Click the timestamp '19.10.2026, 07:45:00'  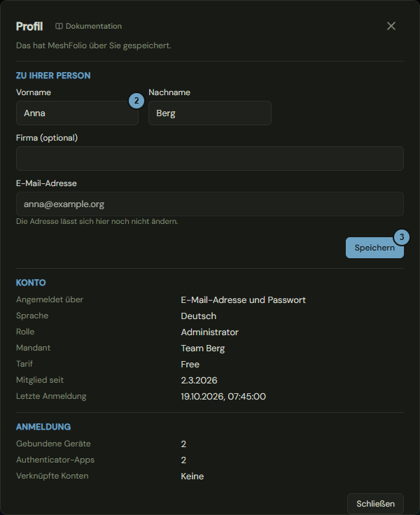pos(223,397)
